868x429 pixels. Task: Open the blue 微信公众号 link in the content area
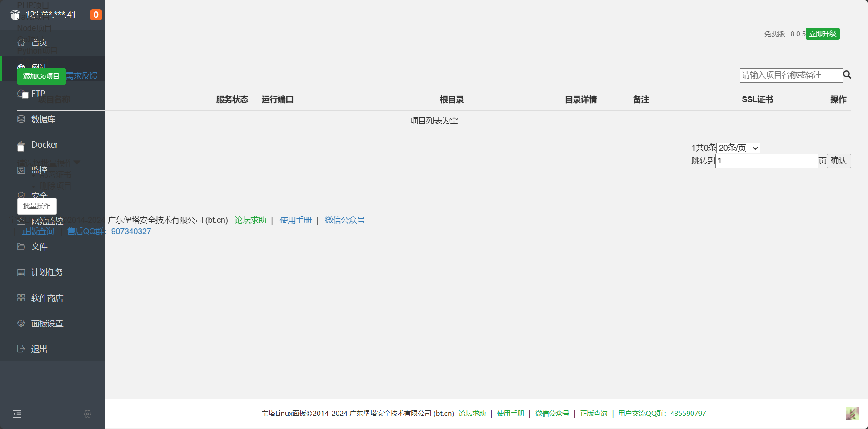click(344, 220)
